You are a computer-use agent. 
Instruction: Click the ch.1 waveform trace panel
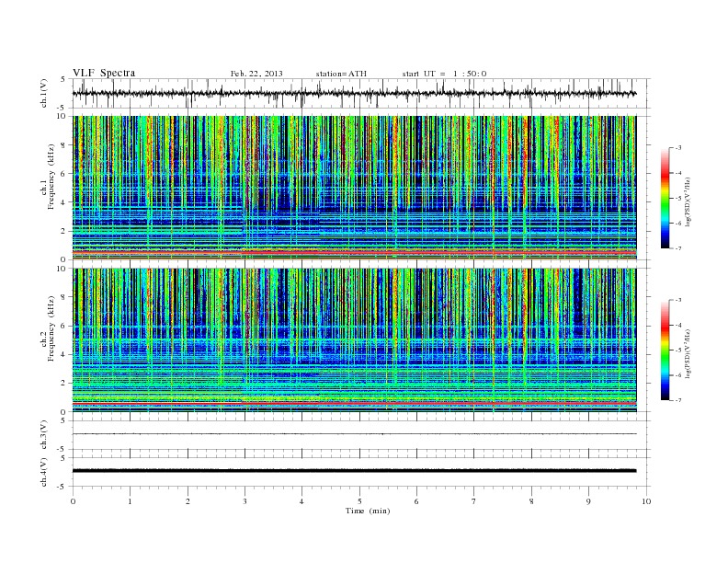coord(361,93)
